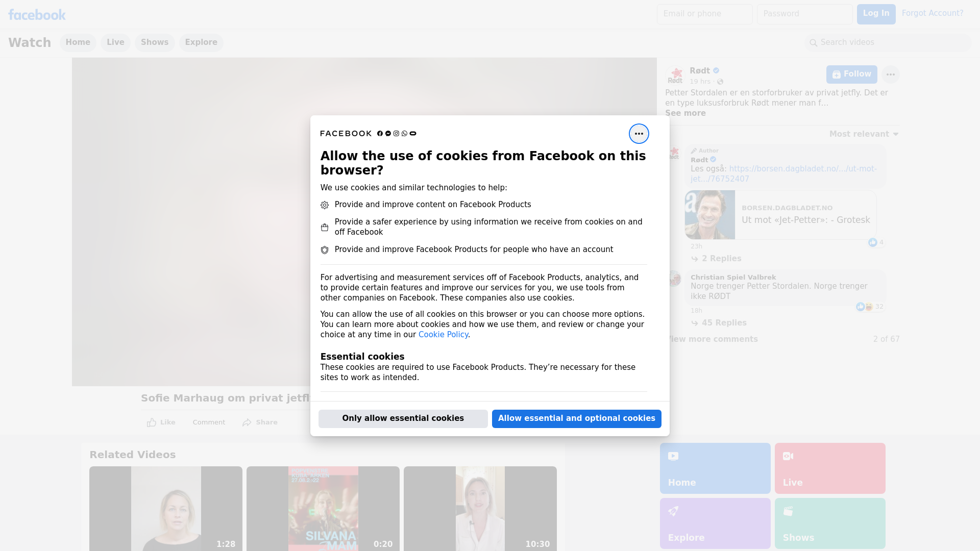Screen dimensions: 980x551
Task: Select the Live tab in Watch
Action: 115,42
